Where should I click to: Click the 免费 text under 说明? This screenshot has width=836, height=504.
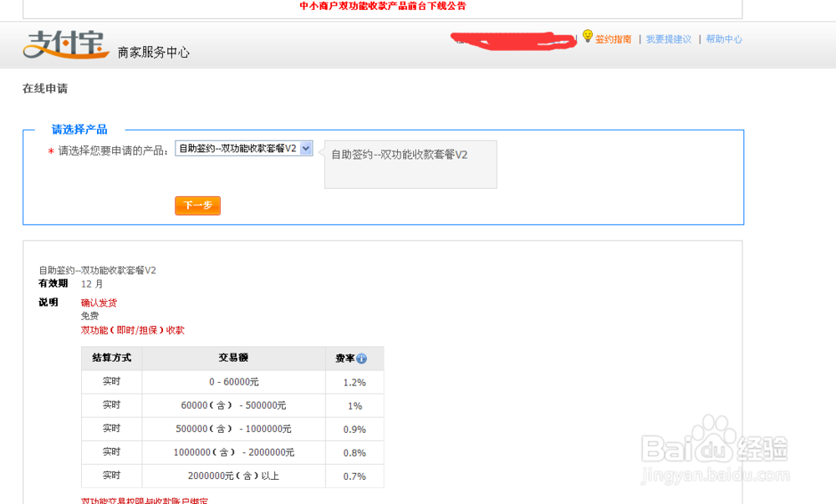click(89, 316)
